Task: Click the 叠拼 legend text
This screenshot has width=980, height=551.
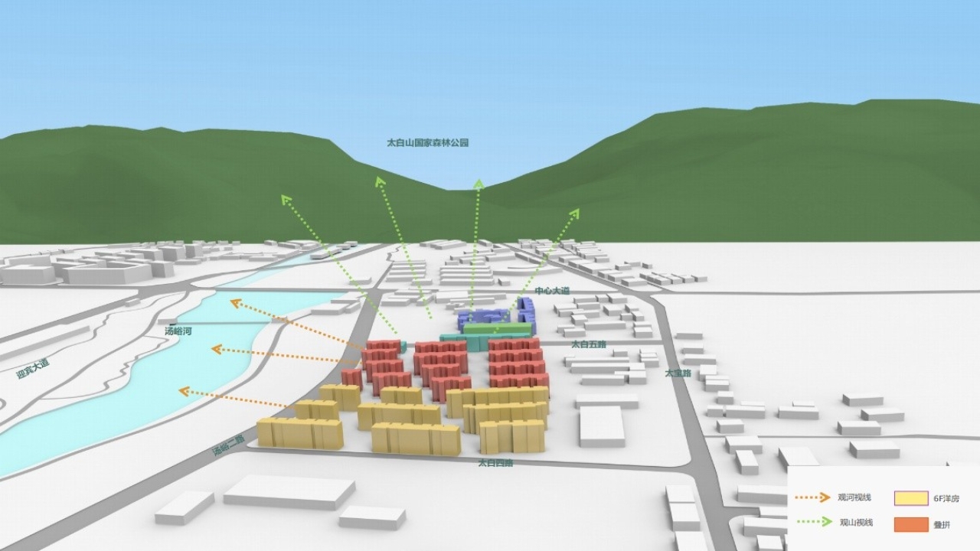Action: tap(942, 525)
